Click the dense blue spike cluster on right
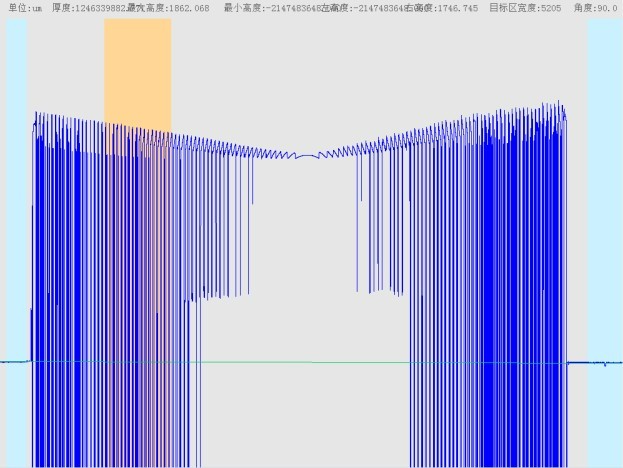The height and width of the screenshot is (468, 623). tap(515, 300)
